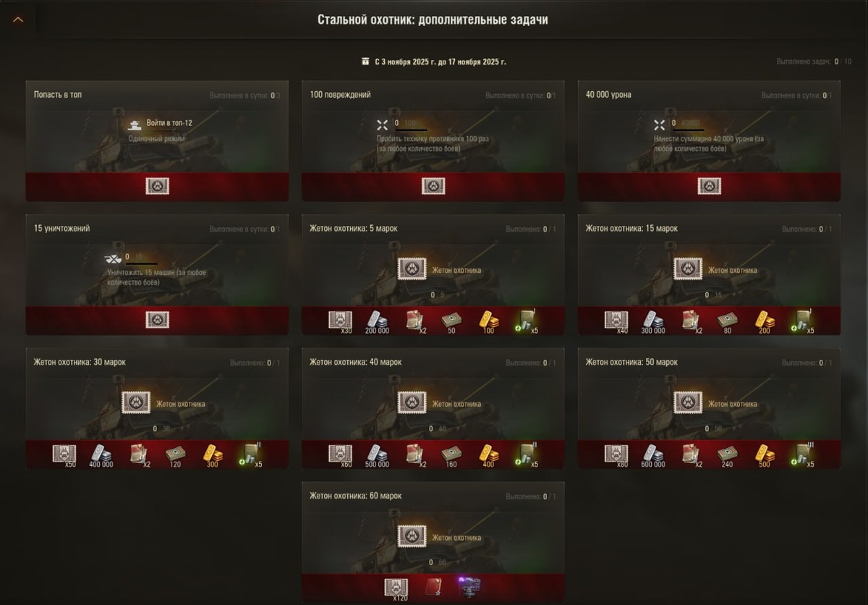
Task: Click the hunter token icon in '40 марок'
Action: [x=412, y=402]
